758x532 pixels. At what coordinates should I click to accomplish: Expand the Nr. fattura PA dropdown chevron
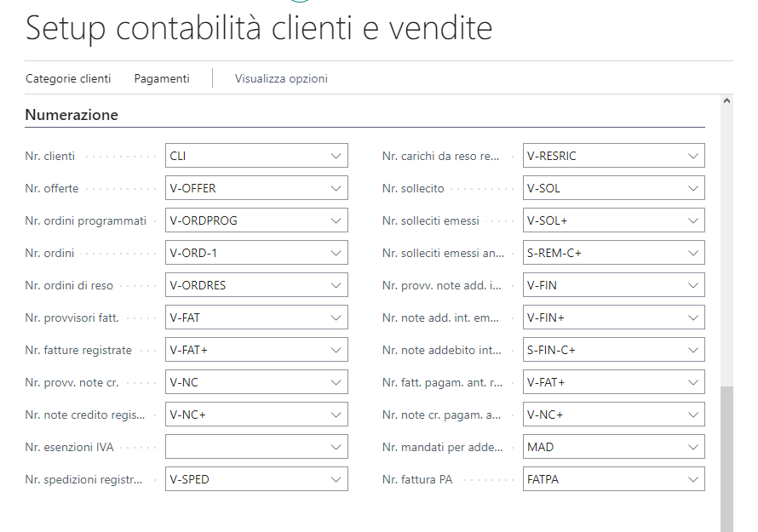point(692,479)
